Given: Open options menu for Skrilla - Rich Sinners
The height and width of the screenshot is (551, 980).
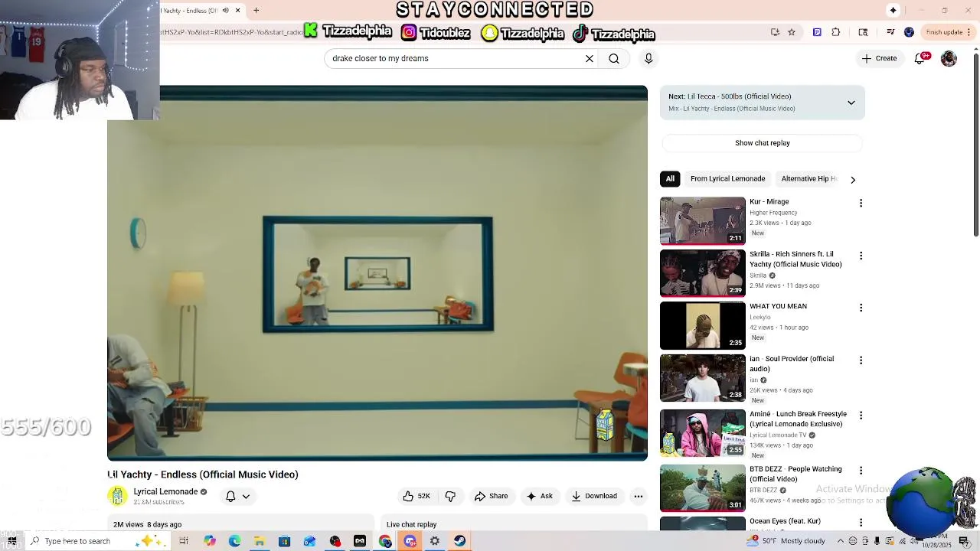Looking at the screenshot, I should click(861, 256).
